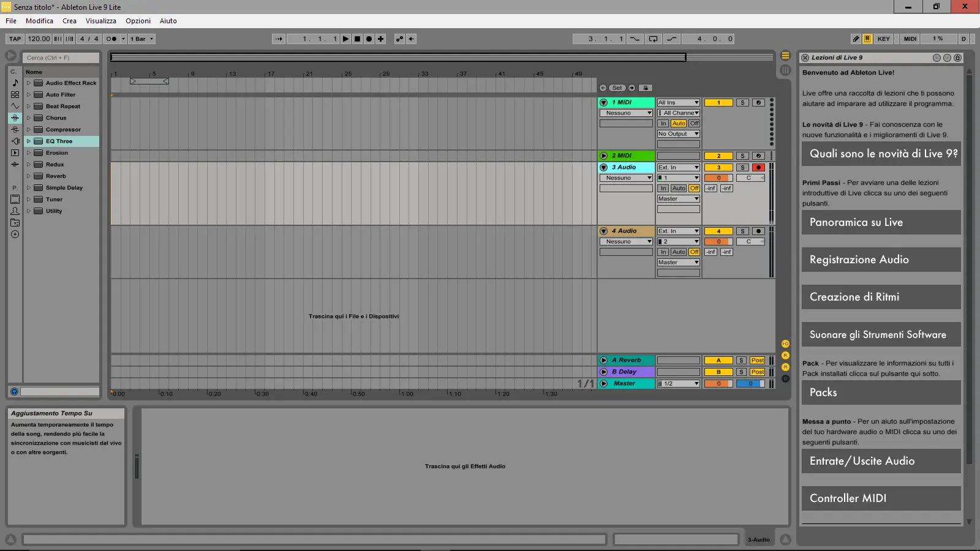Fold the 3 Audio track

603,167
